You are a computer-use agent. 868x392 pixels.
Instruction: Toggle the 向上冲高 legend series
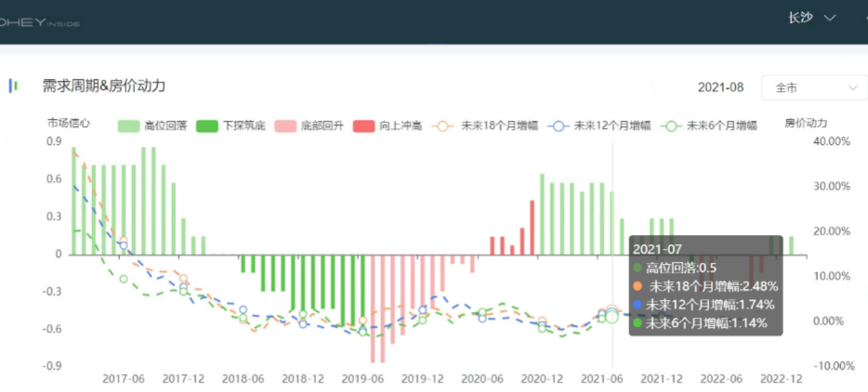point(388,125)
